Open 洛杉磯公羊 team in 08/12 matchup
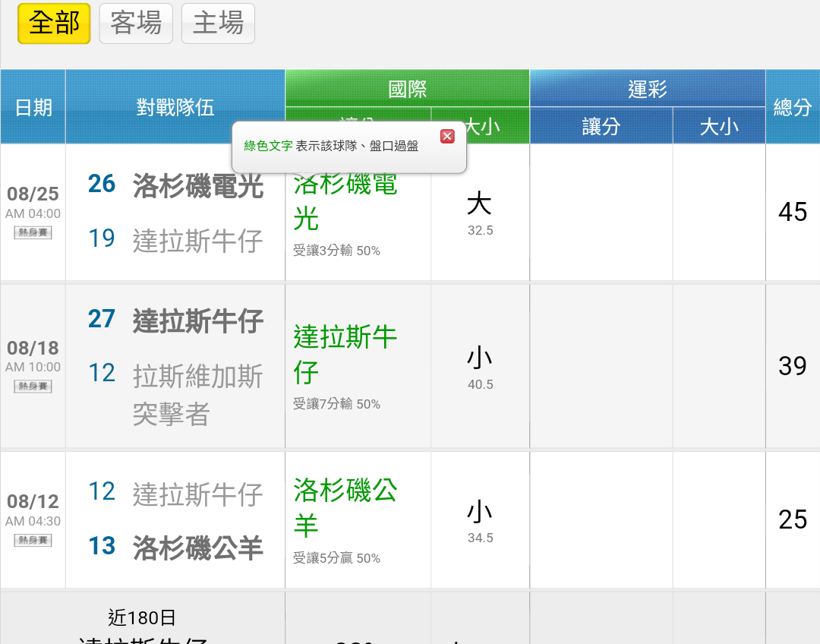820x644 pixels. pos(197,548)
